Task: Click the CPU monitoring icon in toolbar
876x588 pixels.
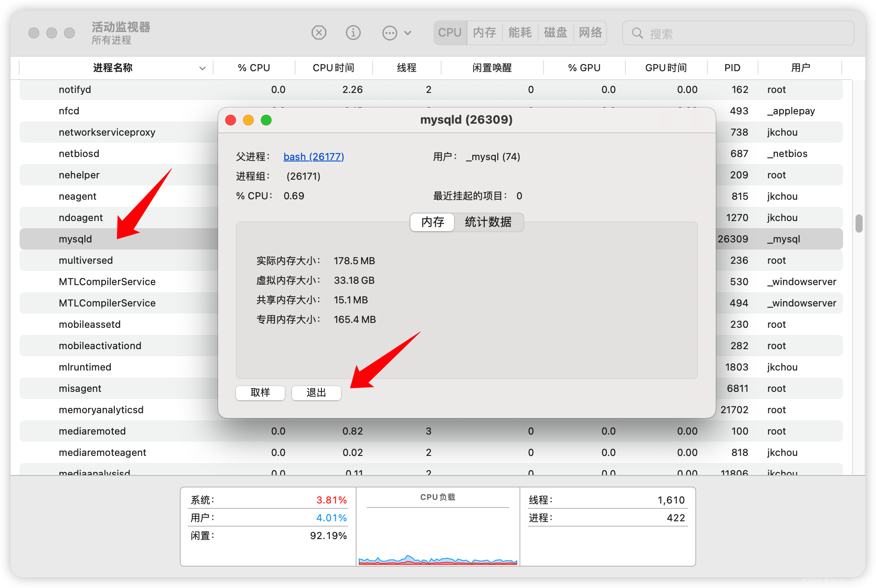Action: pos(449,32)
